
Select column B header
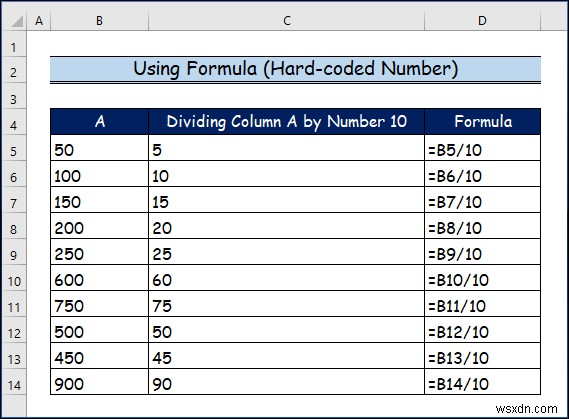(99, 21)
